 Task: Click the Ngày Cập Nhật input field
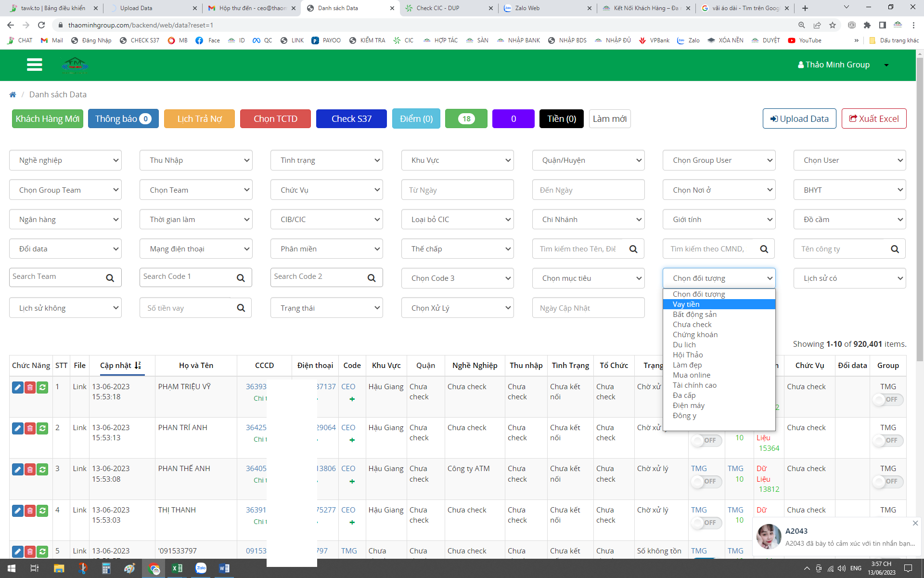pos(588,308)
